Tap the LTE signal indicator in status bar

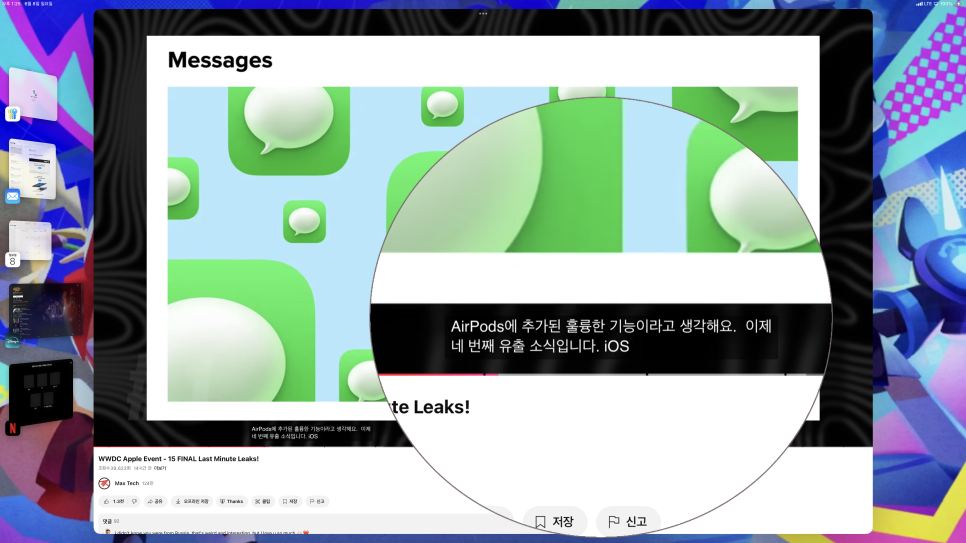click(x=923, y=4)
